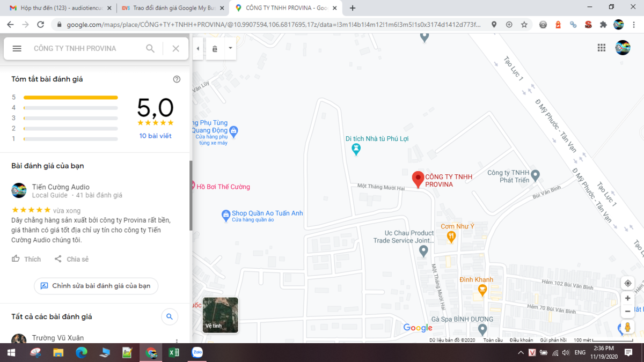Filter reviews by the 1-star bar
The image size is (644, 362).
70,139
